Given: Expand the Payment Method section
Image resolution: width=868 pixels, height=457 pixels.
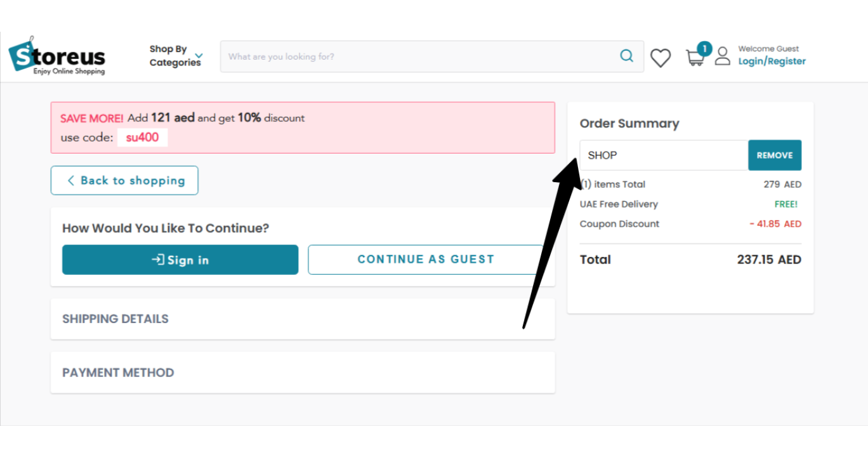Looking at the screenshot, I should [303, 373].
